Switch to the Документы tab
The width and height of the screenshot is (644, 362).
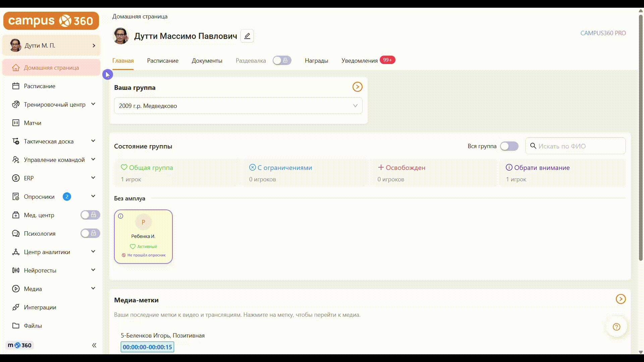click(x=207, y=61)
